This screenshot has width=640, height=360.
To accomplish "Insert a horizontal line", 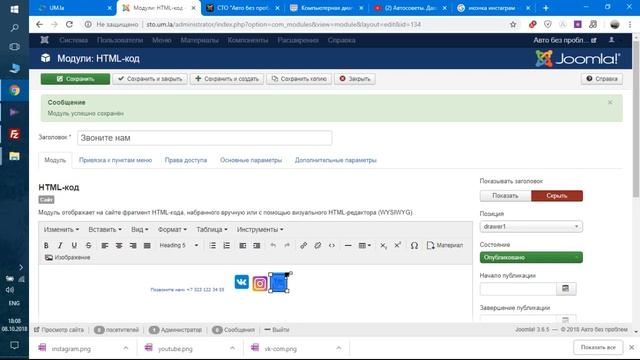I will [x=348, y=245].
